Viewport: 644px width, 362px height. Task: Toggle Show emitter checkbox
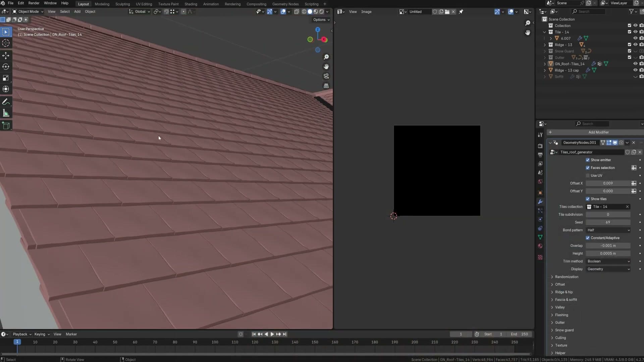click(x=588, y=160)
